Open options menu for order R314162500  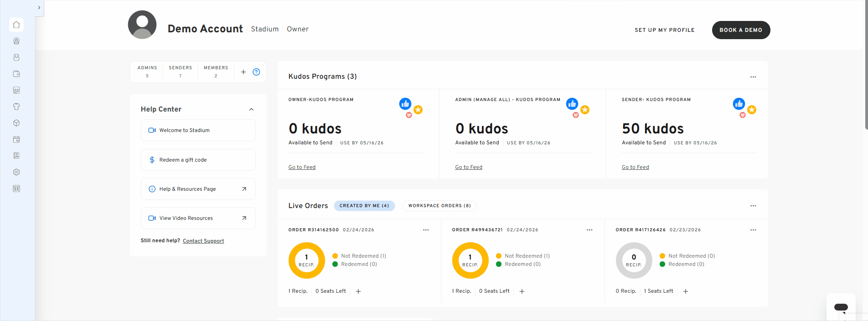pyautogui.click(x=426, y=230)
